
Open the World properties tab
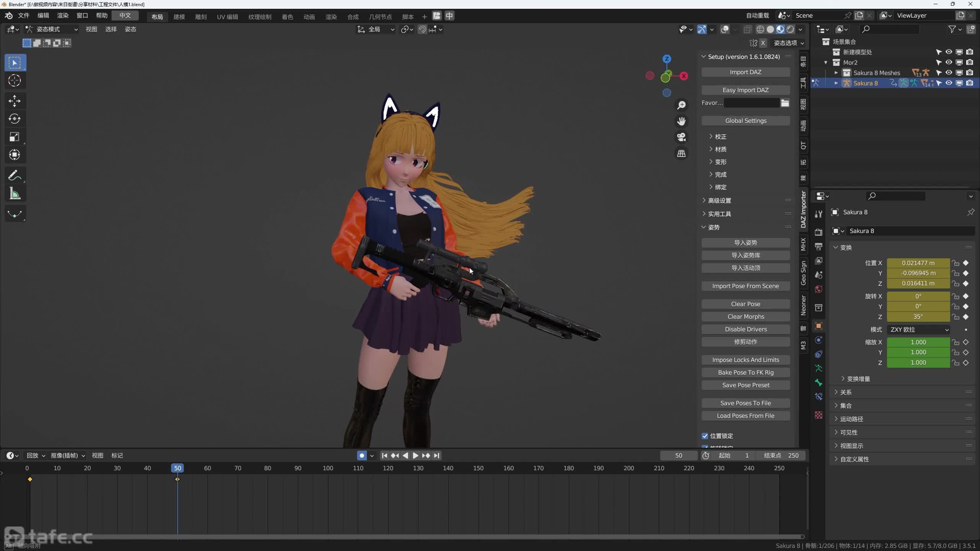tap(819, 289)
